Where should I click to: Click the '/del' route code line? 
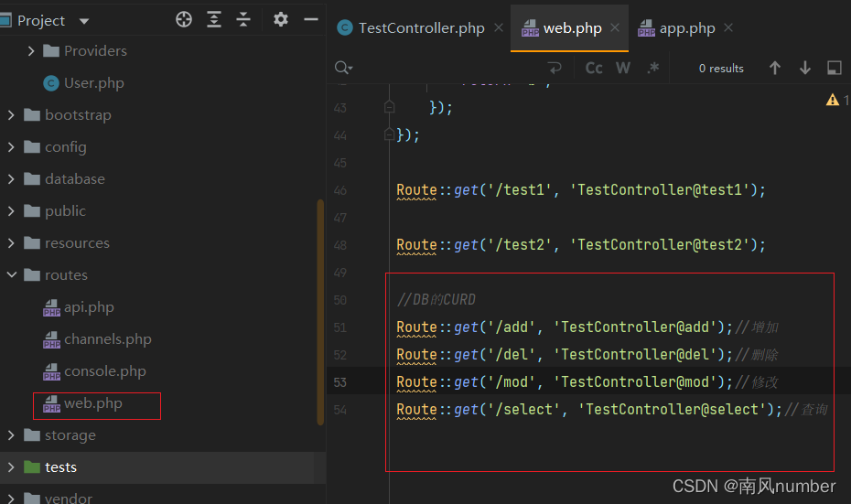[x=565, y=355]
